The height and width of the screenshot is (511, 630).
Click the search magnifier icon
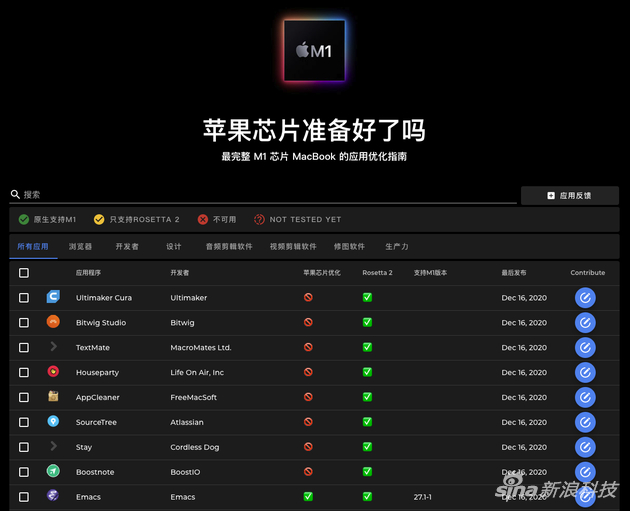[15, 194]
